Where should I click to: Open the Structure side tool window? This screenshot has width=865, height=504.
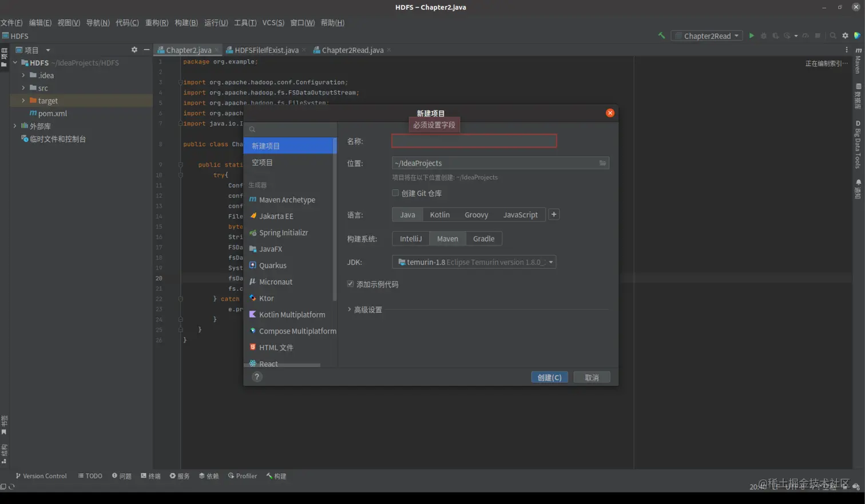[4, 454]
